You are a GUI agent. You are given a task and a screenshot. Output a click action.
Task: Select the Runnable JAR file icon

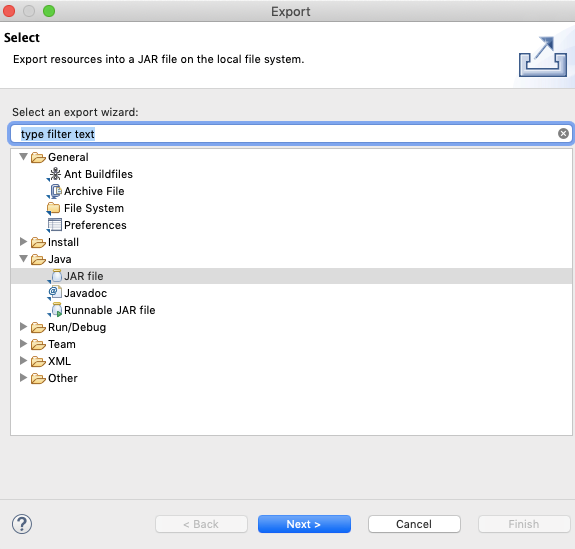click(x=55, y=310)
